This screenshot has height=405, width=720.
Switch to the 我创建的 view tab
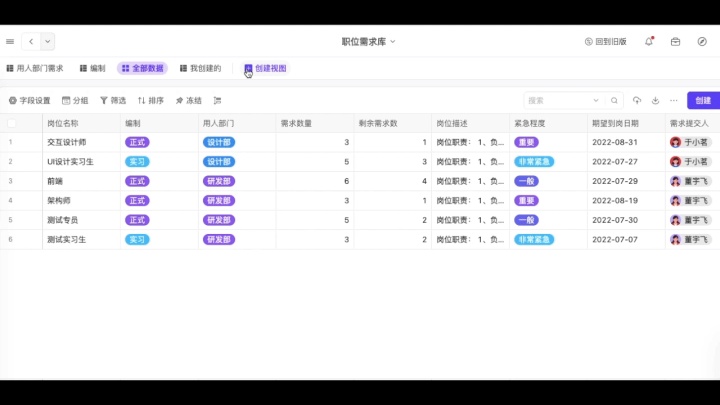pos(200,68)
